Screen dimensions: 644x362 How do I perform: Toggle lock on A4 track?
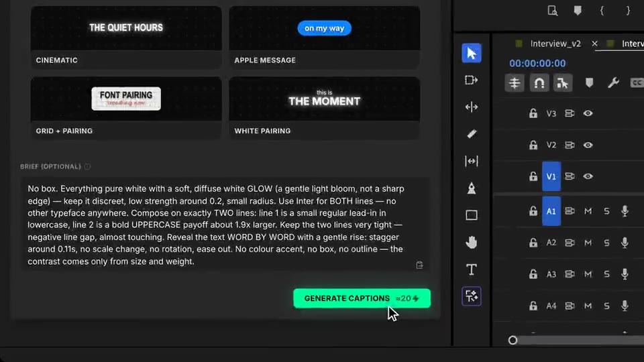[533, 306]
